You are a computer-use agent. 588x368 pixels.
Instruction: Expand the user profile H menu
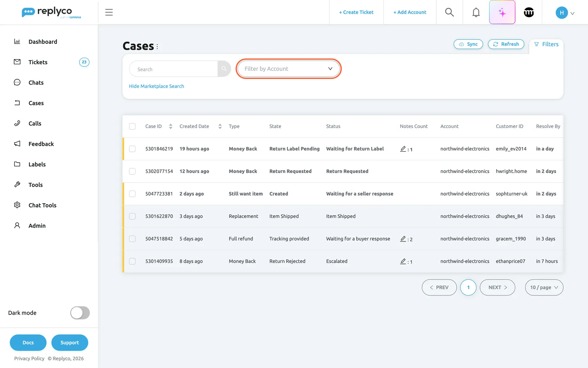565,13
